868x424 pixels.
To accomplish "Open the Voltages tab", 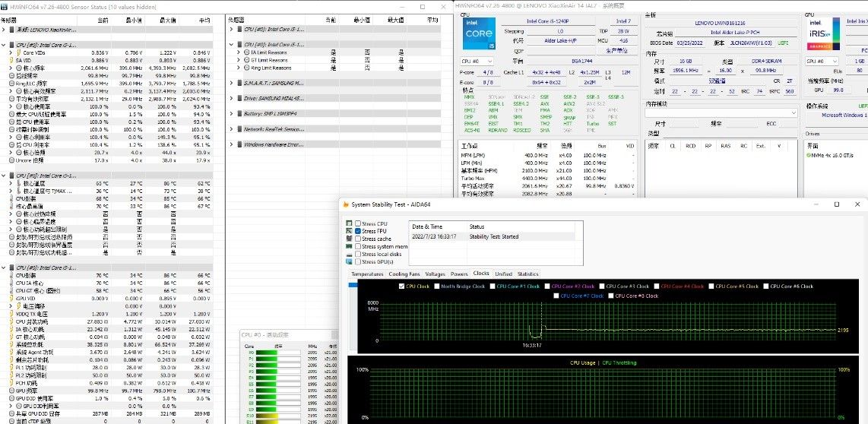I will [x=435, y=274].
